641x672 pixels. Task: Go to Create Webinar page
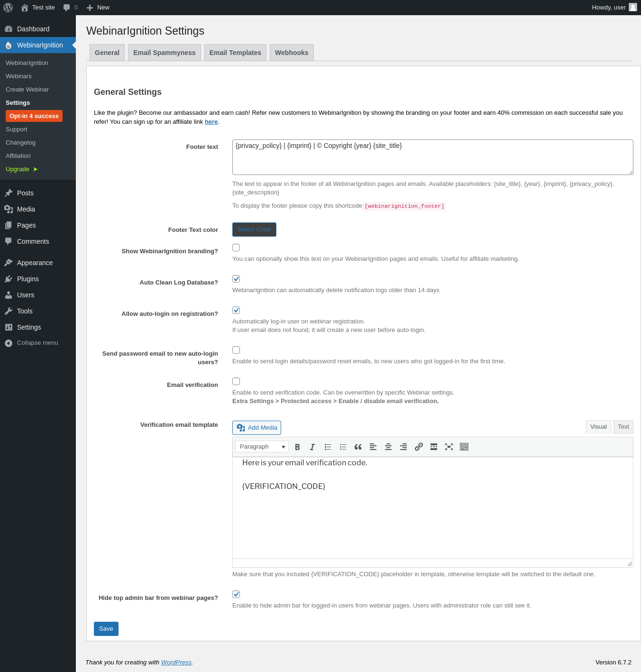click(x=27, y=90)
